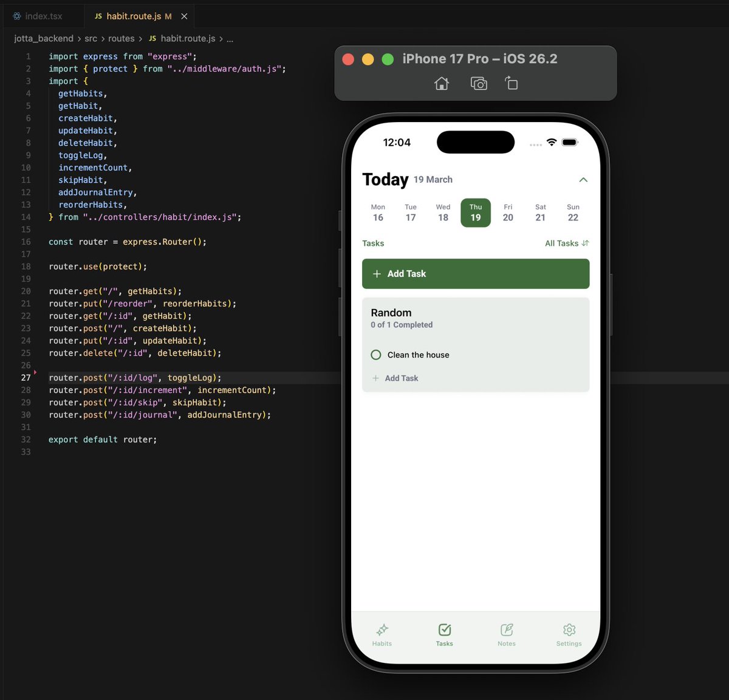The width and height of the screenshot is (729, 700).
Task: Click '../middleware/auth.js' import string
Action: [x=224, y=69]
